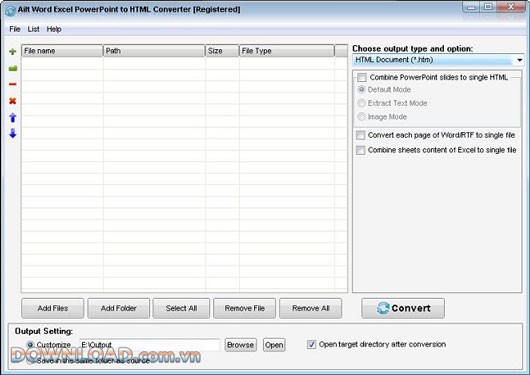Click the Add Files button
This screenshot has width=530, height=375.
(x=53, y=308)
